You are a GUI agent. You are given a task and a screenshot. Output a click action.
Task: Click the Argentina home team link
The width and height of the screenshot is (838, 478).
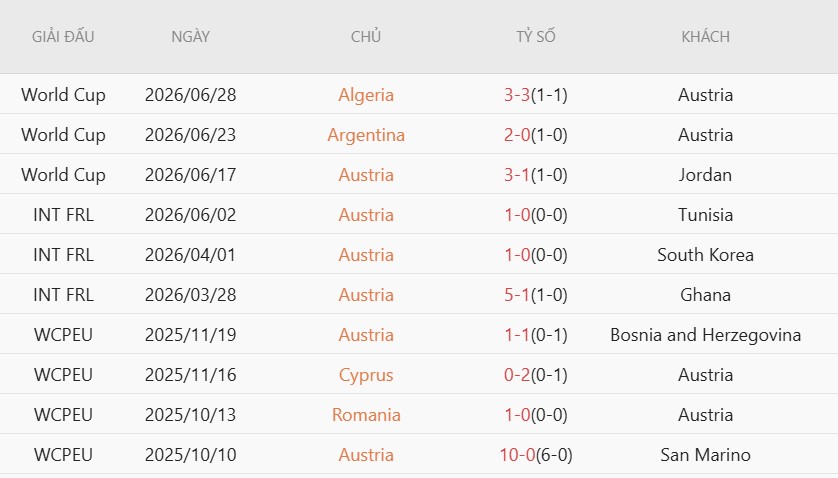(366, 135)
